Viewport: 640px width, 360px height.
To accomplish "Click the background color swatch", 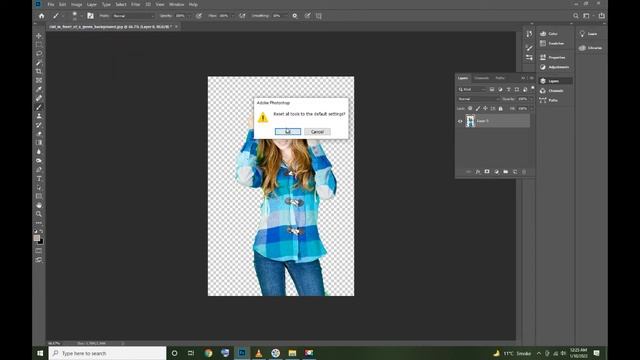I will [41, 242].
